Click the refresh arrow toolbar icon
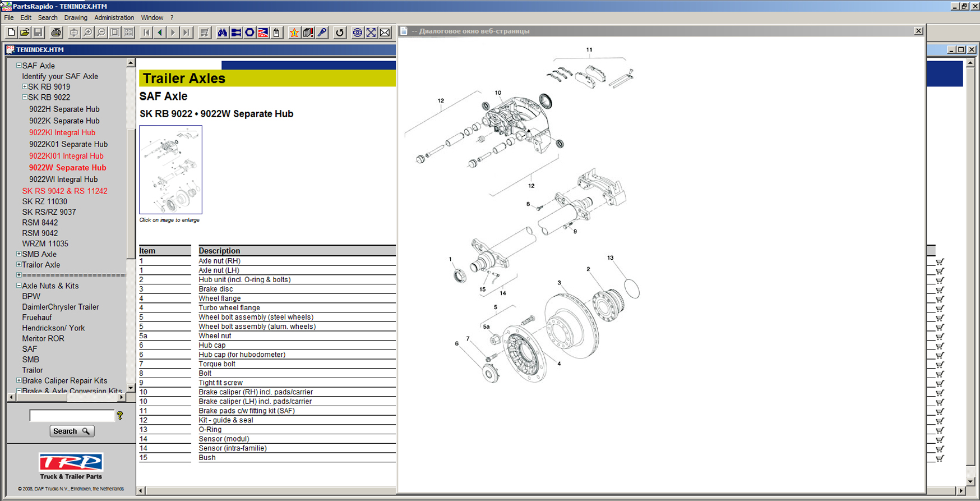 click(x=339, y=33)
